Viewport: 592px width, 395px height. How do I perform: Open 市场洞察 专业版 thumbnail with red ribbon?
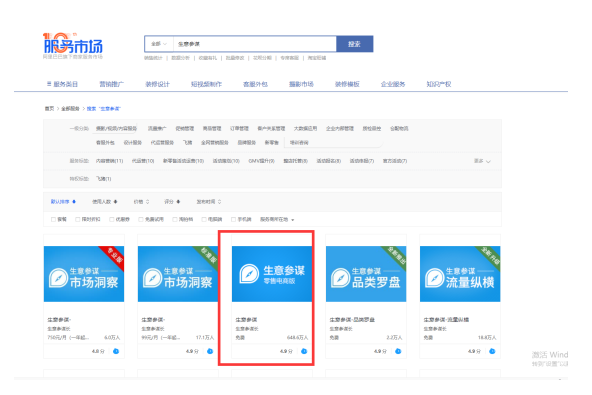point(84,274)
